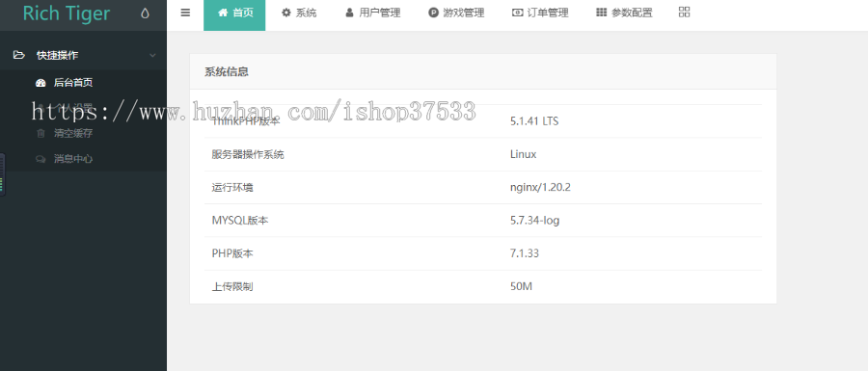Click the Rich Tiger logo title
The width and height of the screenshot is (868, 371).
(x=67, y=13)
